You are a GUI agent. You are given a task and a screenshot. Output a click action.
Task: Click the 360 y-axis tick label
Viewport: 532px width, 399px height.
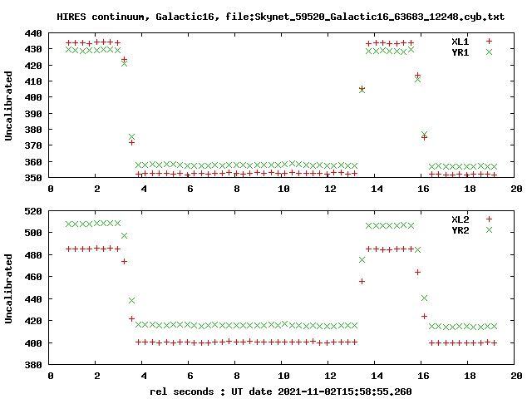(x=33, y=162)
